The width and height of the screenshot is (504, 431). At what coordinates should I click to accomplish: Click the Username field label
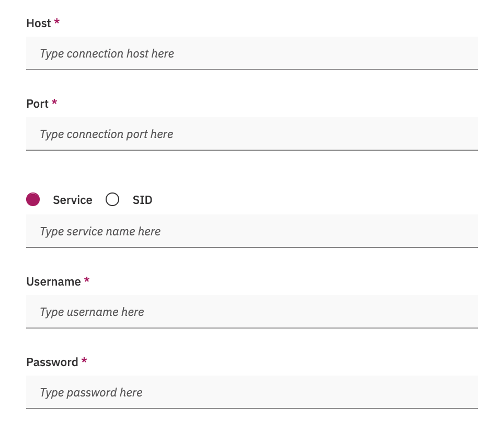(x=53, y=281)
